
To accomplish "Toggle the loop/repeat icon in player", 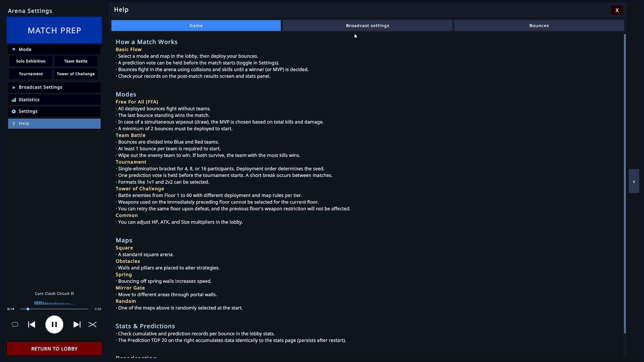I will pos(15,324).
